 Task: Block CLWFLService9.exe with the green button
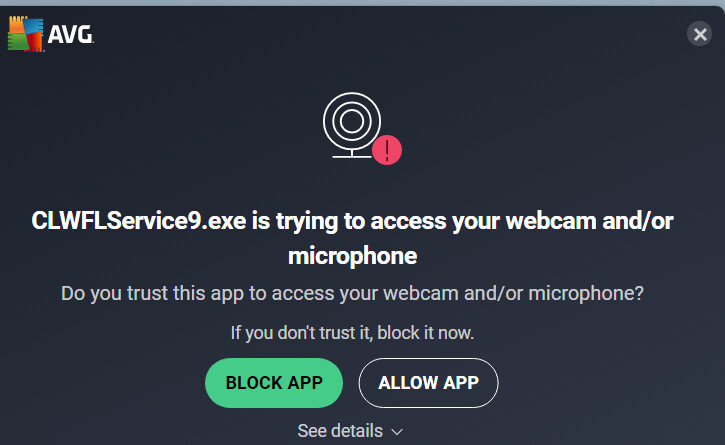pyautogui.click(x=274, y=383)
